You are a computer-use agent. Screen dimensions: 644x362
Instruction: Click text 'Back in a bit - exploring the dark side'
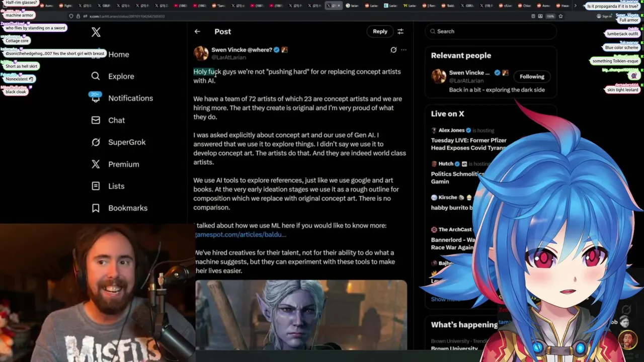tap(497, 90)
